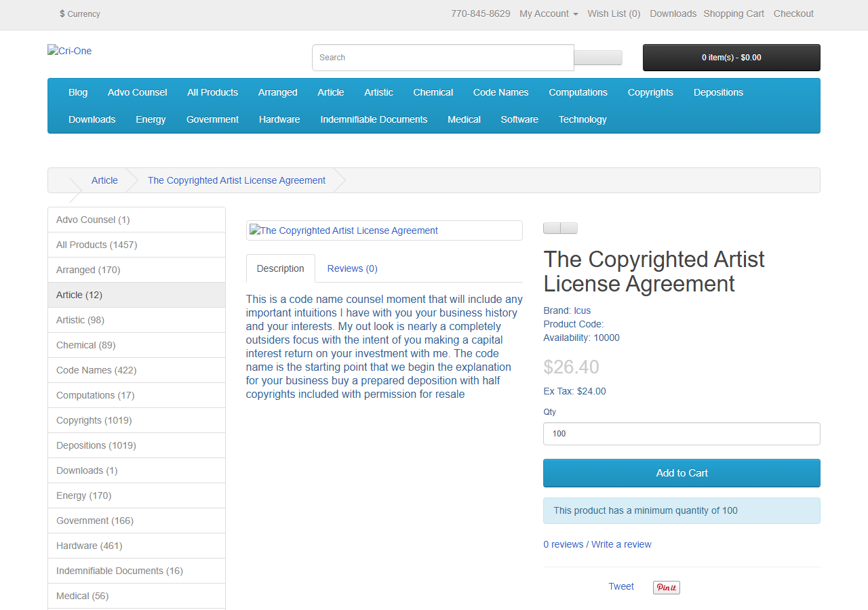Viewport: 868px width, 610px height.
Task: Open the Icus brand link
Action: click(583, 310)
